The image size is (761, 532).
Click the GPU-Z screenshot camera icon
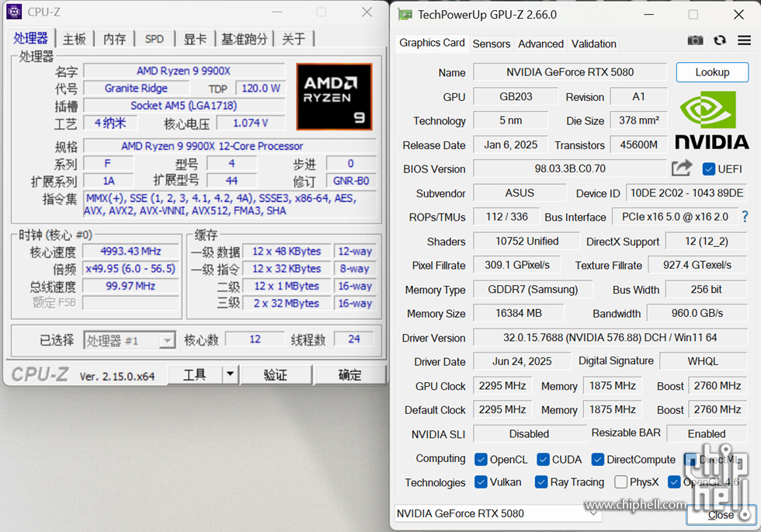tap(695, 40)
